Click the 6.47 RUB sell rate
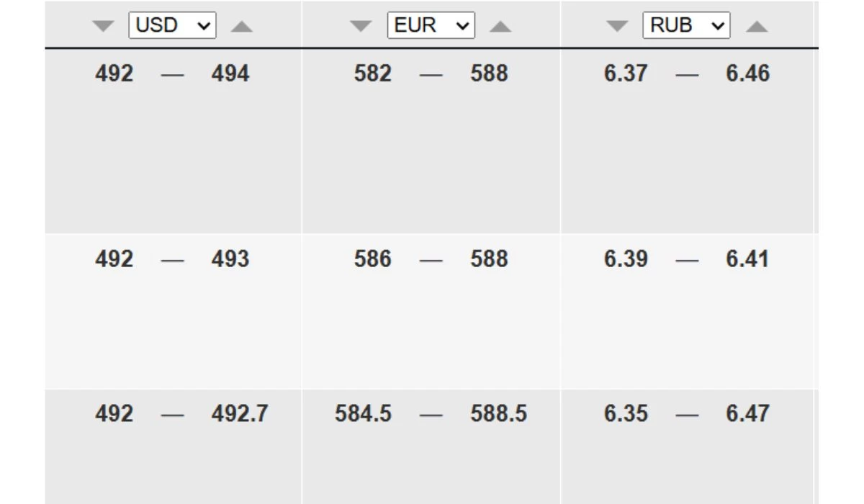 (747, 414)
